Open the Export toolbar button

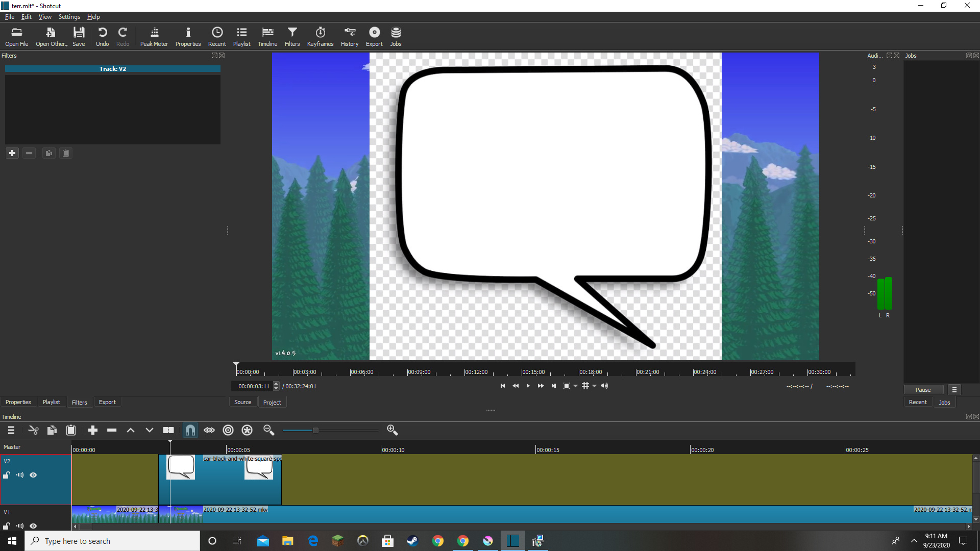[374, 36]
